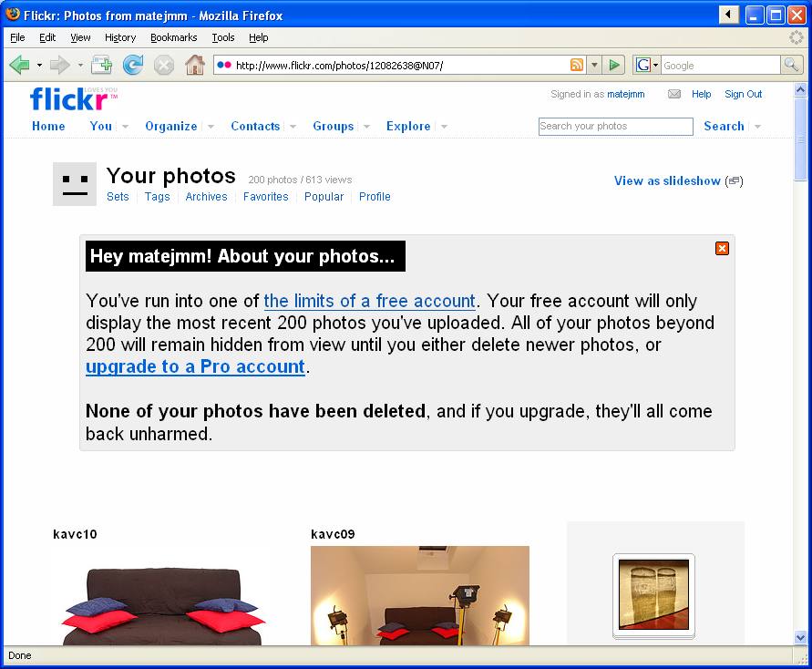Open the Back history dropdown arrow

click(39, 66)
